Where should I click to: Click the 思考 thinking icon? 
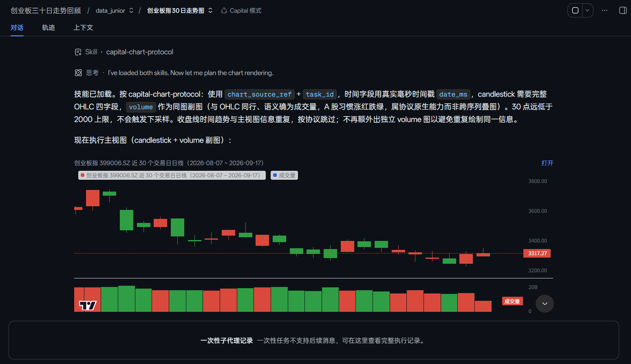point(78,73)
